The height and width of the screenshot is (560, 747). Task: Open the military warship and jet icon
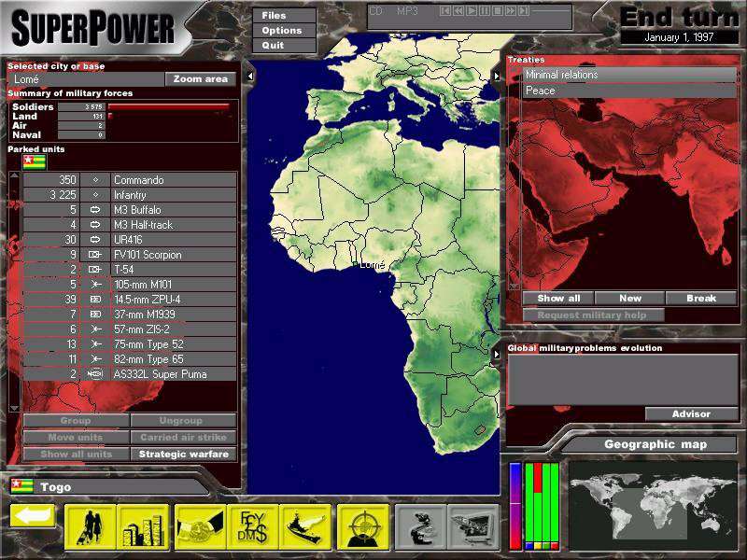click(305, 527)
